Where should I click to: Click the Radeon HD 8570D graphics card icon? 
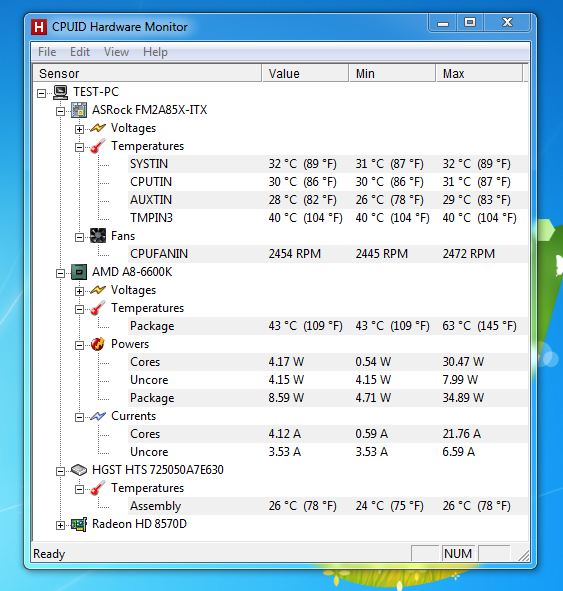pos(79,524)
